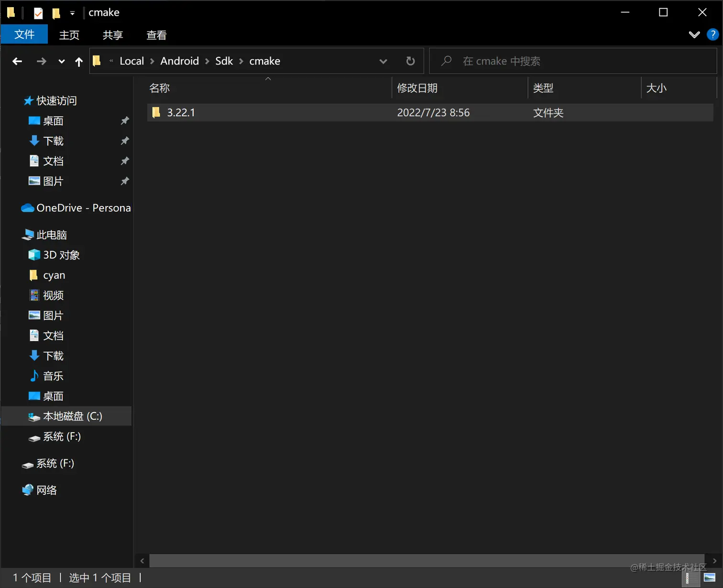The image size is (723, 588).
Task: Go back using the back arrow
Action: coord(17,61)
